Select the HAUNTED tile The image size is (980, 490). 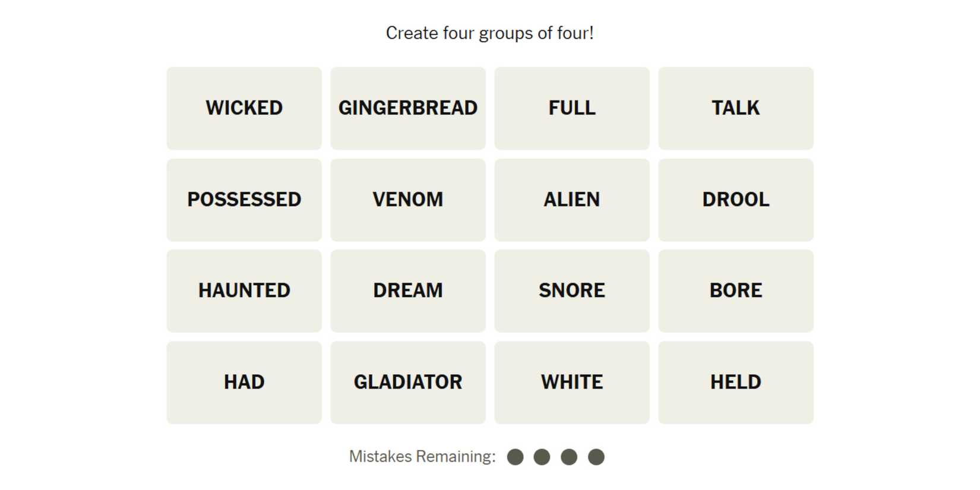pos(244,291)
